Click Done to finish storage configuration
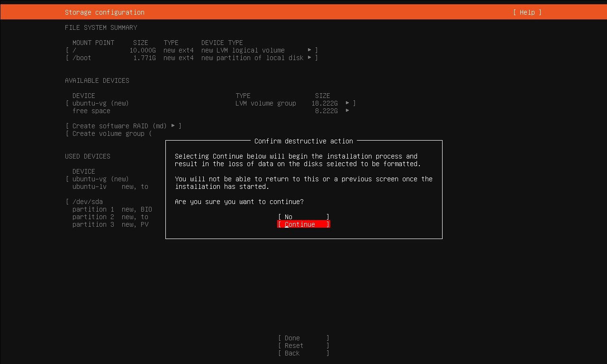 303,337
